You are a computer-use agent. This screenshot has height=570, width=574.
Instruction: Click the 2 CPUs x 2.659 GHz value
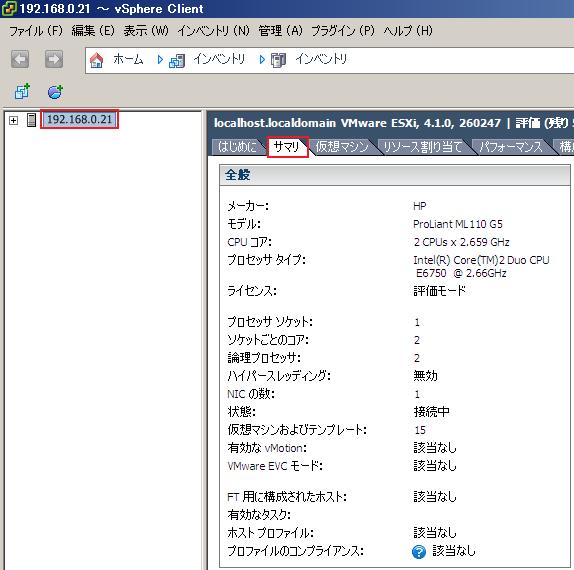(x=461, y=242)
